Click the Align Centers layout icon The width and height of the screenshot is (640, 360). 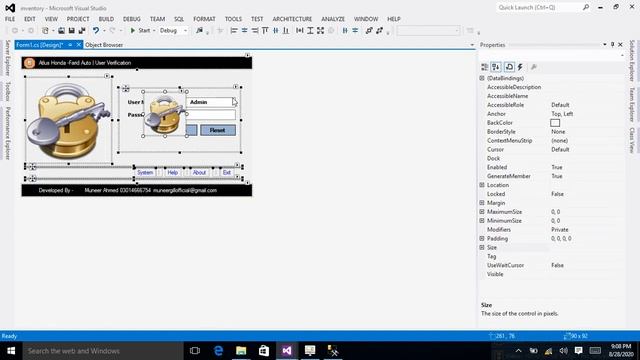click(x=244, y=31)
